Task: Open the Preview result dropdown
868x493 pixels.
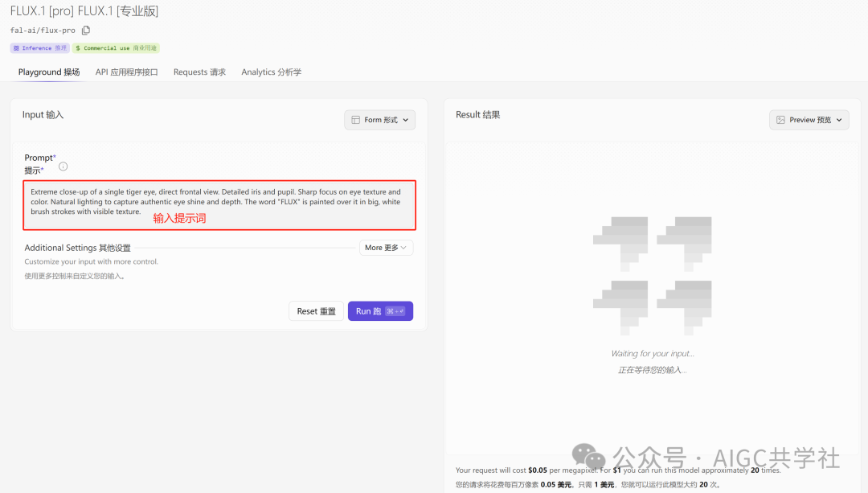Action: [809, 120]
